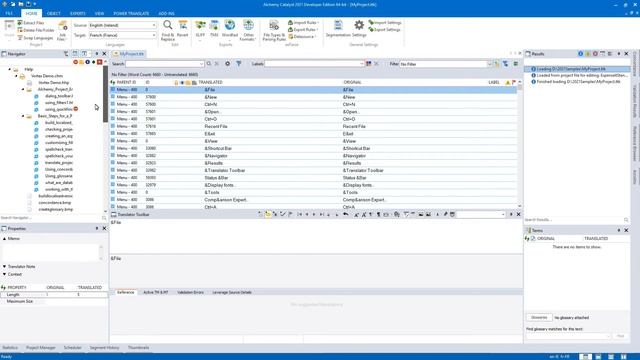The height and width of the screenshot is (360, 640).
Task: Click the Settings gear in ribbon
Action: (359, 29)
